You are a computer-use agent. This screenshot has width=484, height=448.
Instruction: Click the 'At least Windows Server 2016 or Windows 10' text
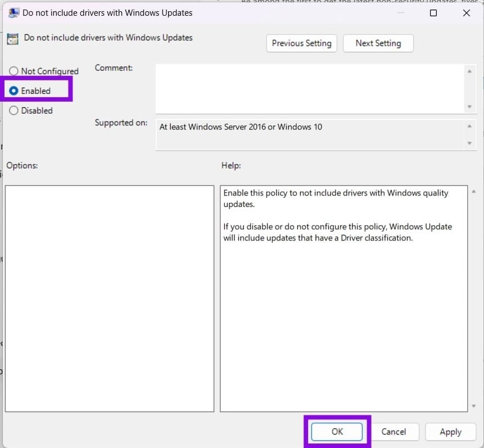pos(241,127)
